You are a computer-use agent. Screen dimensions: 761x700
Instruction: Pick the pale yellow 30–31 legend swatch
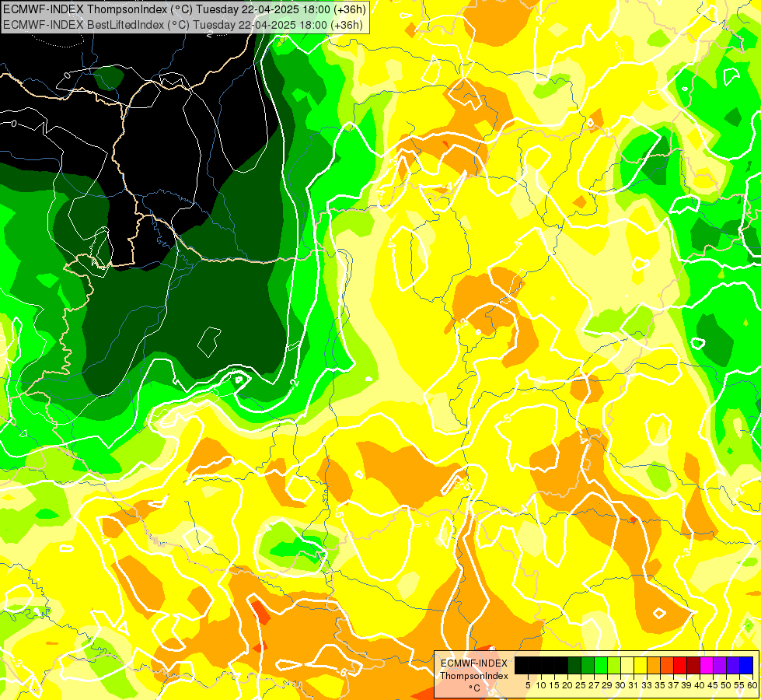click(627, 666)
